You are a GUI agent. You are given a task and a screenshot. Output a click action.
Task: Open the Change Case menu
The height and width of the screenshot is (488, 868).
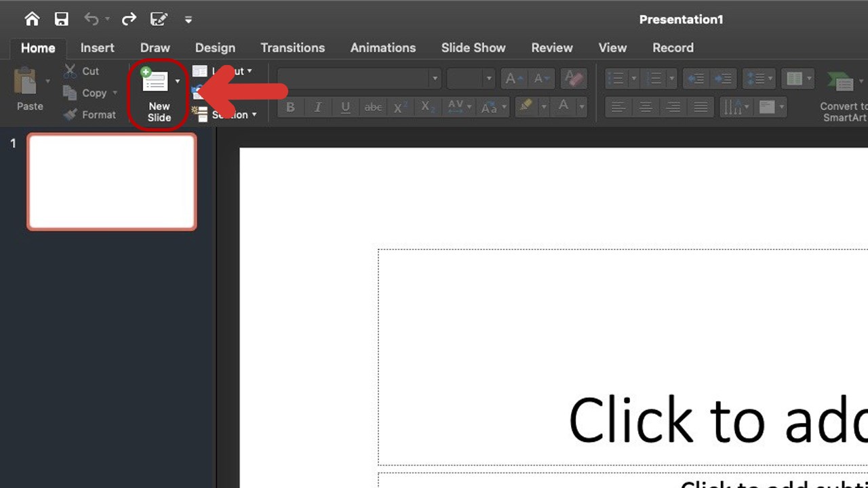(x=493, y=107)
